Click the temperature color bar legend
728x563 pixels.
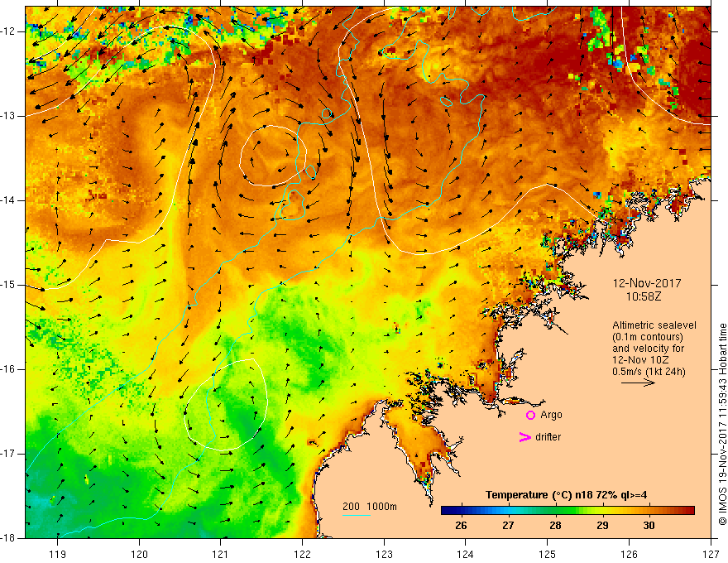568,511
